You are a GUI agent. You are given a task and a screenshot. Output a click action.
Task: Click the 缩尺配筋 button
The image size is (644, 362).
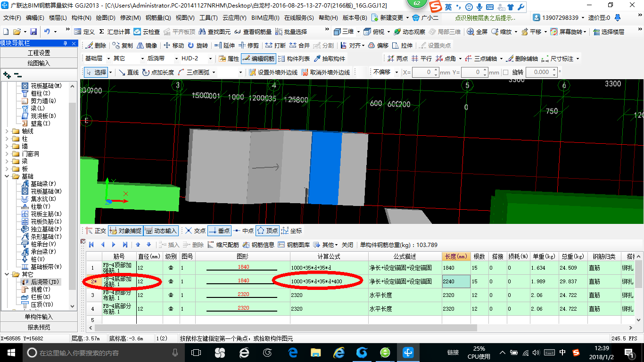coord(223,245)
